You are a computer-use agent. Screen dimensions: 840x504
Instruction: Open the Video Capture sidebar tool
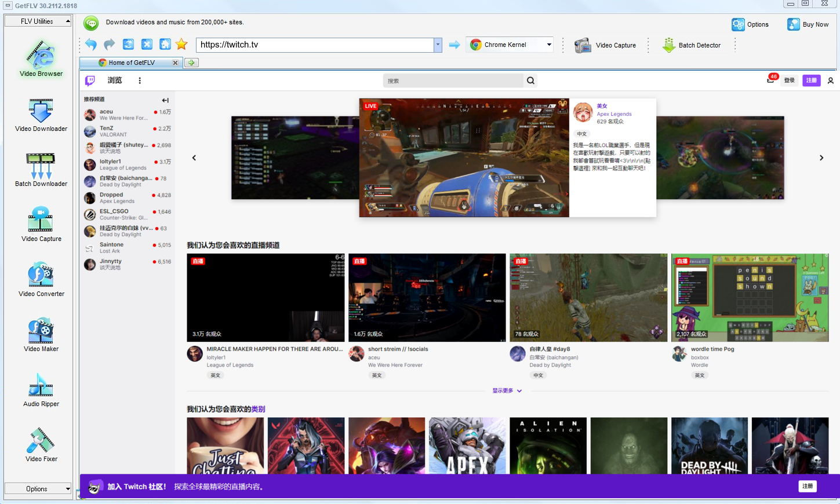click(41, 225)
